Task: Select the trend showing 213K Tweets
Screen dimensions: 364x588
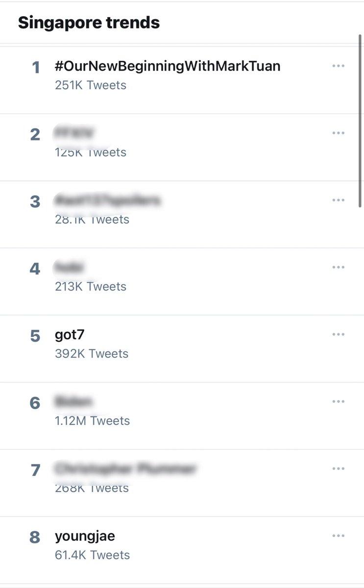Action: 90,286
